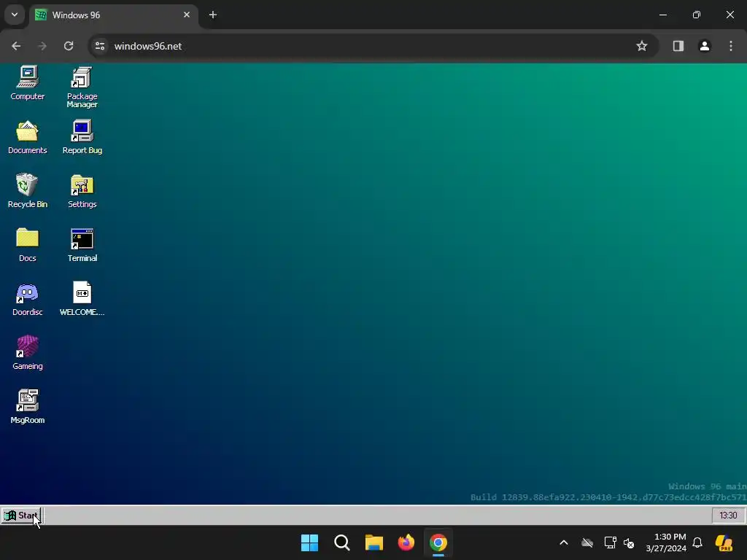Screen dimensions: 747x560
Task: Select the WELCOME markdown file icon
Action: [82, 299]
